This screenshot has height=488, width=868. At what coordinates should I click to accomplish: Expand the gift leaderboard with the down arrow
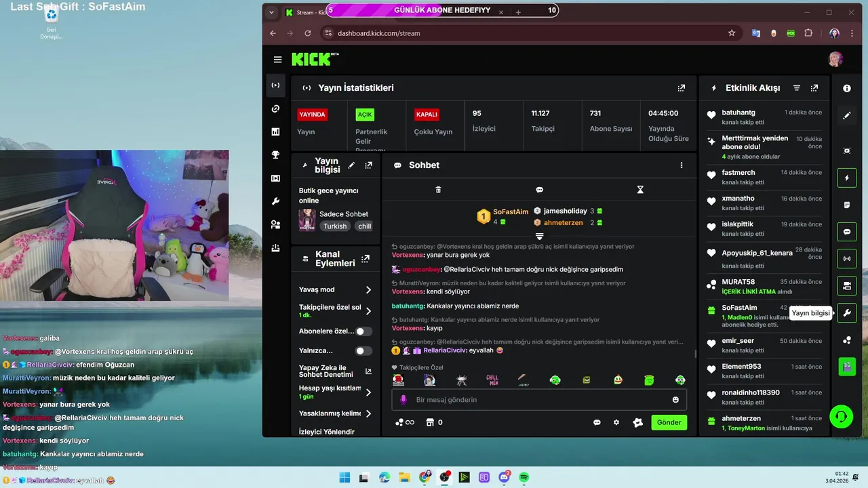point(540,236)
